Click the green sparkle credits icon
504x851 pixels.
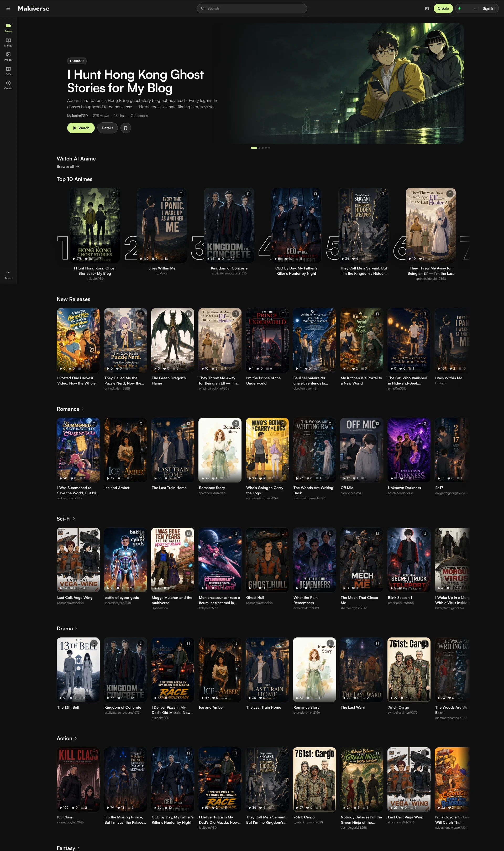[460, 8]
